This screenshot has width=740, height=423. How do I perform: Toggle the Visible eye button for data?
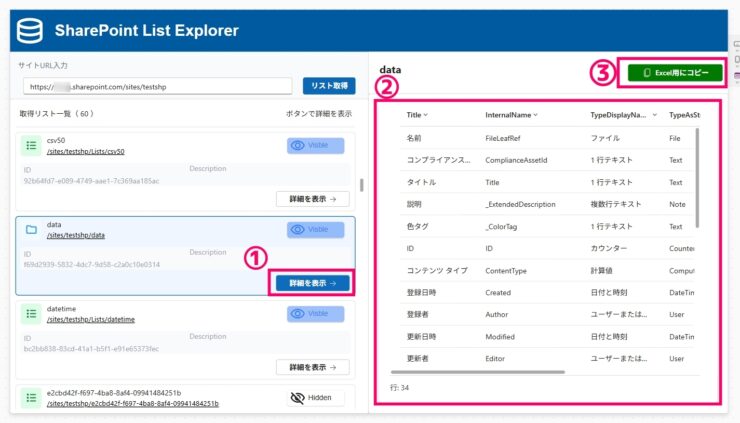coord(315,230)
